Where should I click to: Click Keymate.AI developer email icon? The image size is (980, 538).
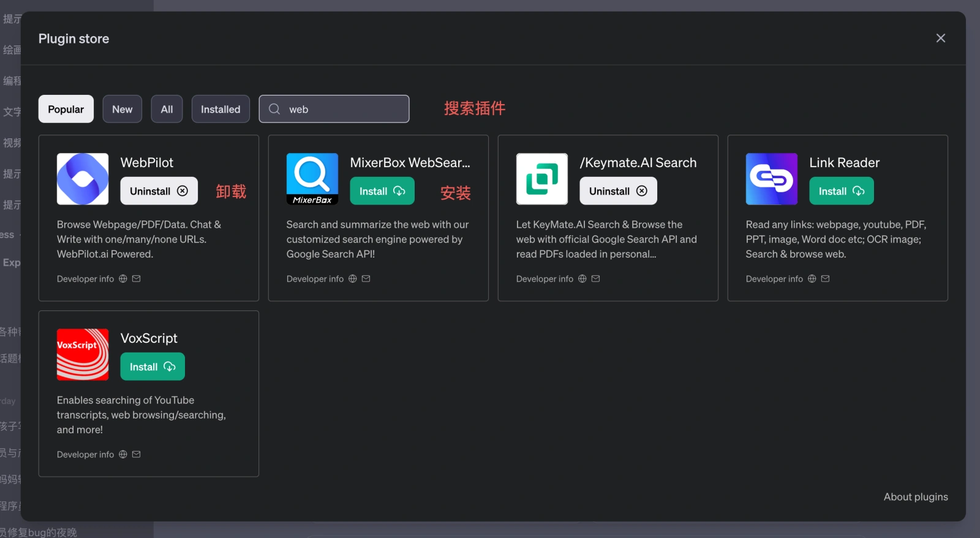click(596, 279)
